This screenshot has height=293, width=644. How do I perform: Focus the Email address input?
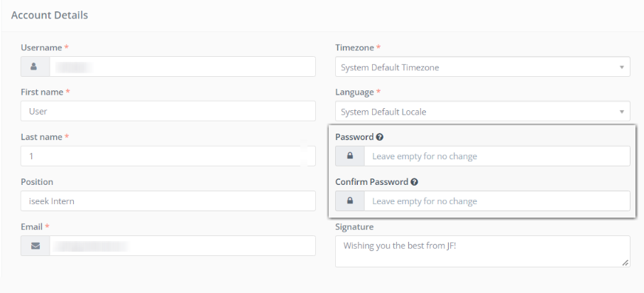pyautogui.click(x=182, y=246)
